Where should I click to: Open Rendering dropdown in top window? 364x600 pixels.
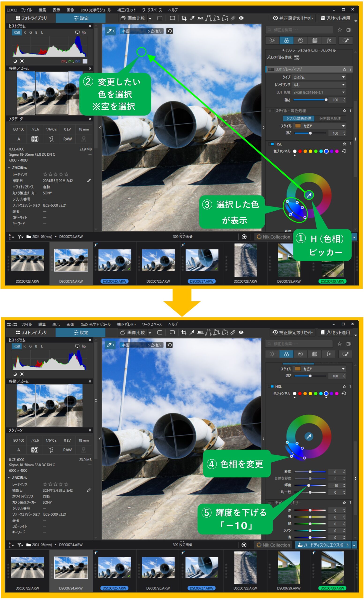pyautogui.click(x=319, y=85)
